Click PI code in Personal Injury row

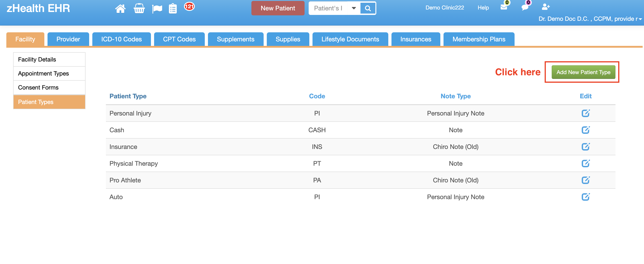tap(317, 113)
